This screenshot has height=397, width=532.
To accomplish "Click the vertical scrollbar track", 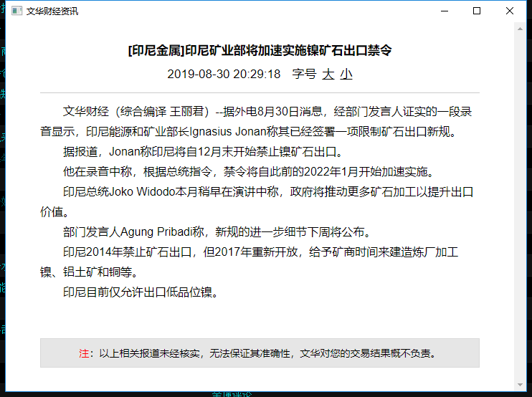I will click(x=521, y=208).
